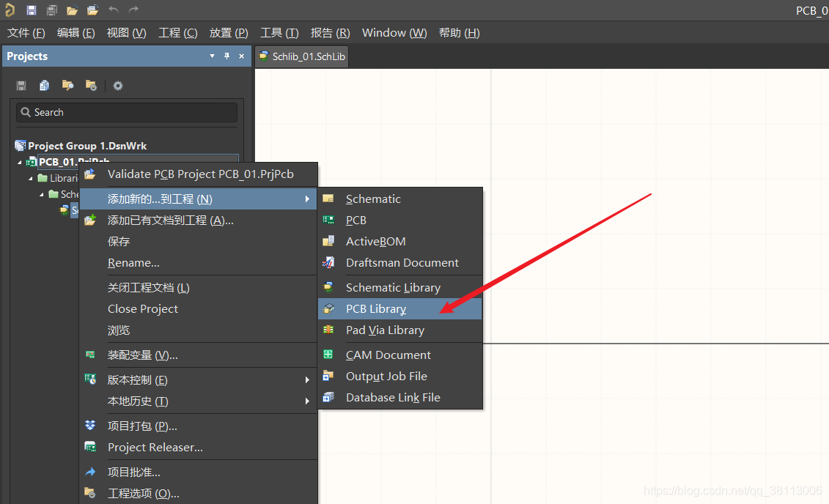Viewport: 829px width, 504px height.
Task: Open the 帮助 (H) menu
Action: 459,33
